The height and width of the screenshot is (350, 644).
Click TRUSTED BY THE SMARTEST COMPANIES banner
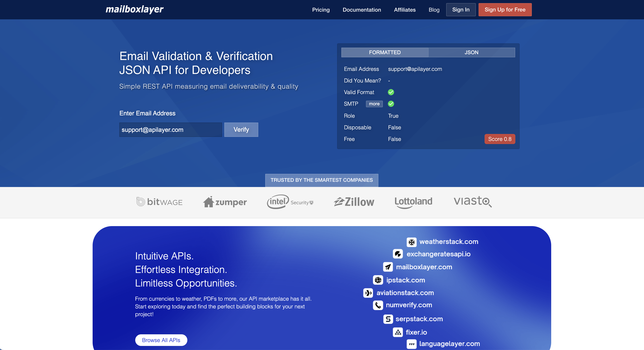click(x=321, y=180)
